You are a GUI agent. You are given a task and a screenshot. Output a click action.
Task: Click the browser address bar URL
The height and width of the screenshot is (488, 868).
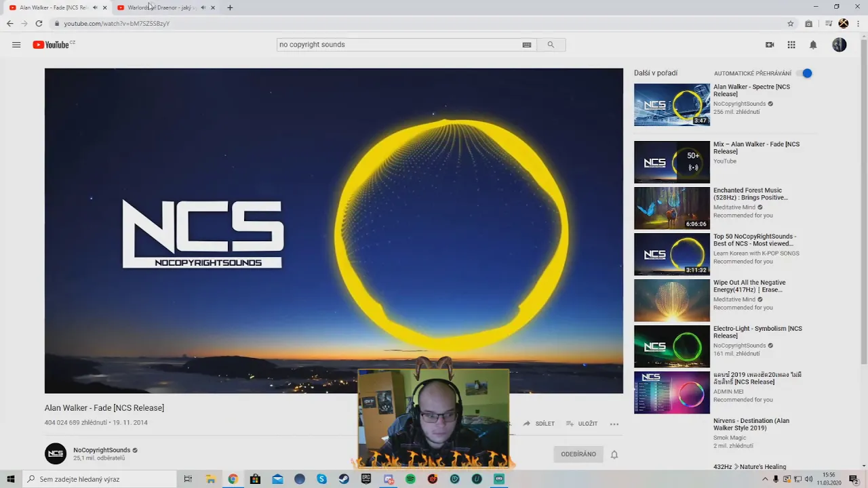(x=117, y=23)
